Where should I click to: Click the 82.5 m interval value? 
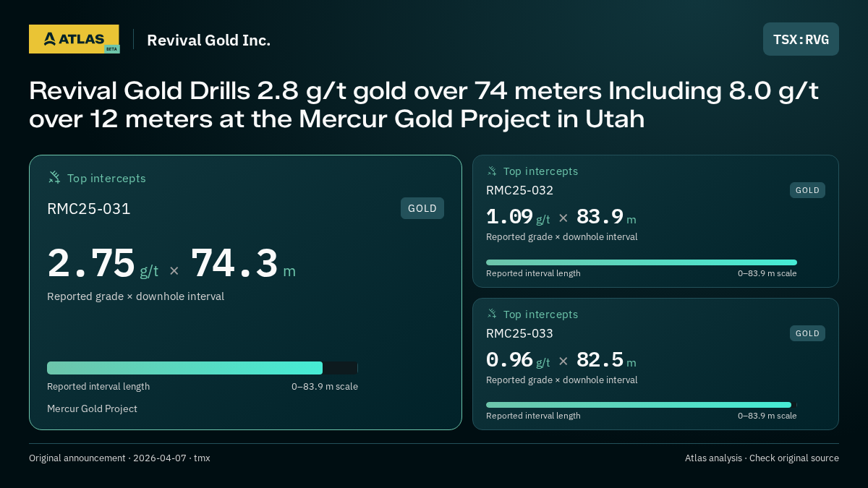click(606, 360)
